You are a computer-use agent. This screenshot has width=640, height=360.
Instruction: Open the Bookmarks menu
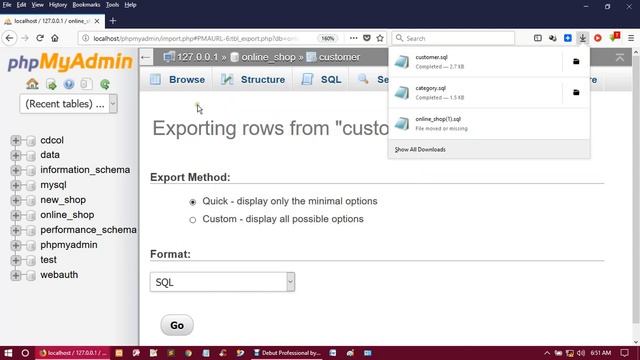(86, 5)
